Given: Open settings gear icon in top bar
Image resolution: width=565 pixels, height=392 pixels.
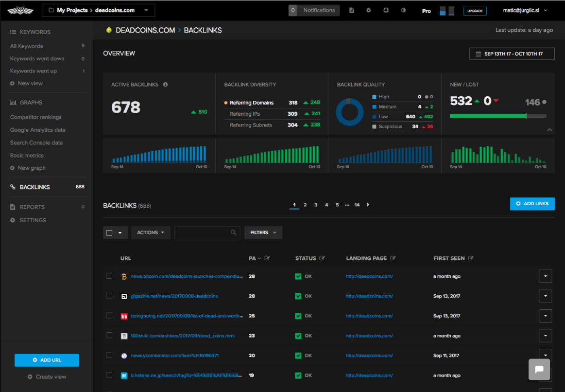Looking at the screenshot, I should coord(369,10).
